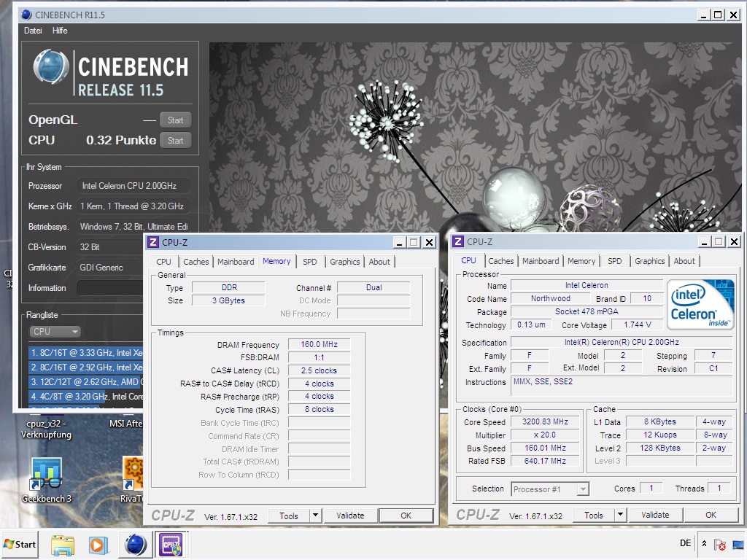Select ranking entry 8C/16T @ 3.33 GHz

pos(86,353)
